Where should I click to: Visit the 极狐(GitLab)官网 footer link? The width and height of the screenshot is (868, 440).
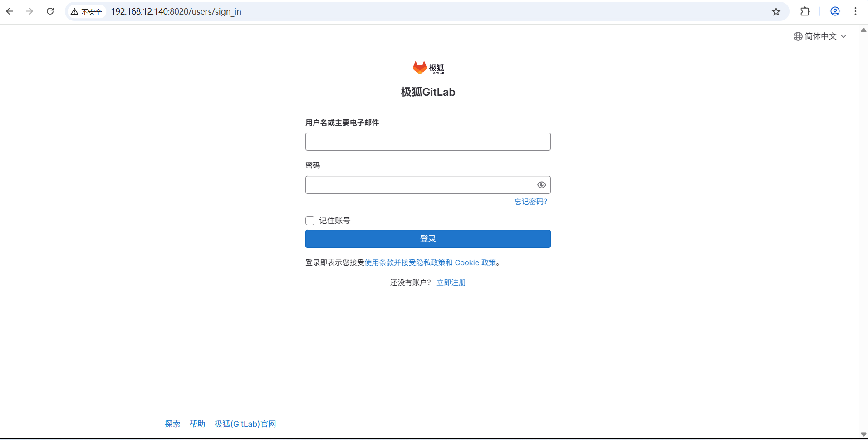pos(245,424)
